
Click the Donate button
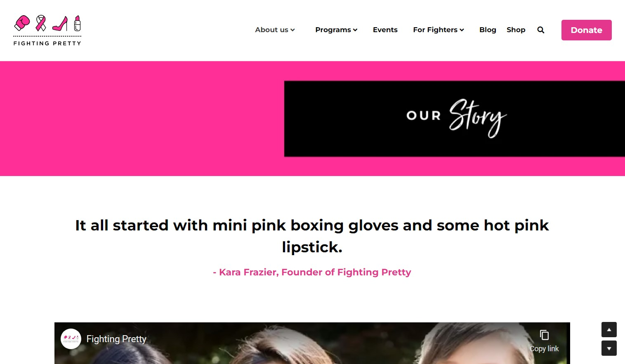tap(586, 30)
